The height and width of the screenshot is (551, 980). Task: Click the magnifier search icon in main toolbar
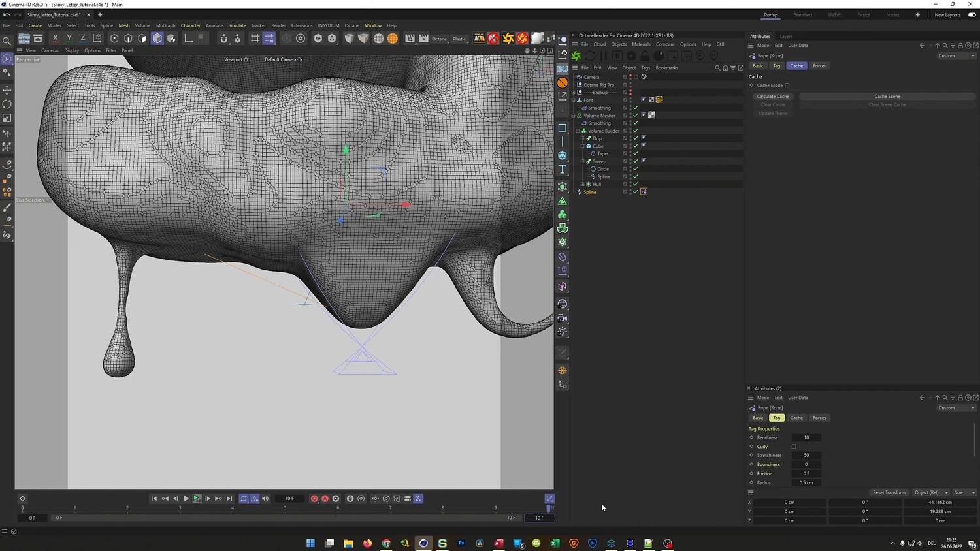coord(7,41)
